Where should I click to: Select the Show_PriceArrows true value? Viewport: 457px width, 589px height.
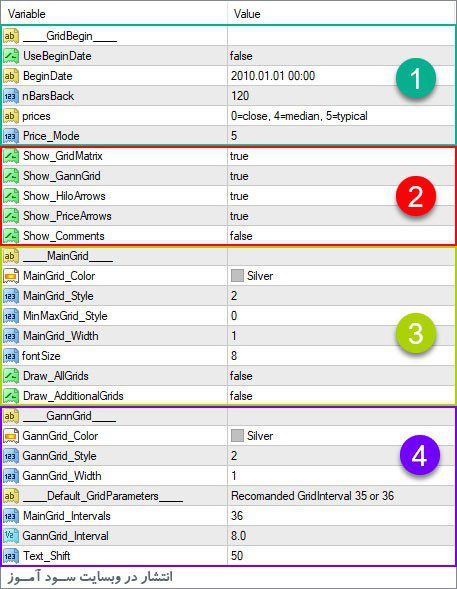coord(239,216)
